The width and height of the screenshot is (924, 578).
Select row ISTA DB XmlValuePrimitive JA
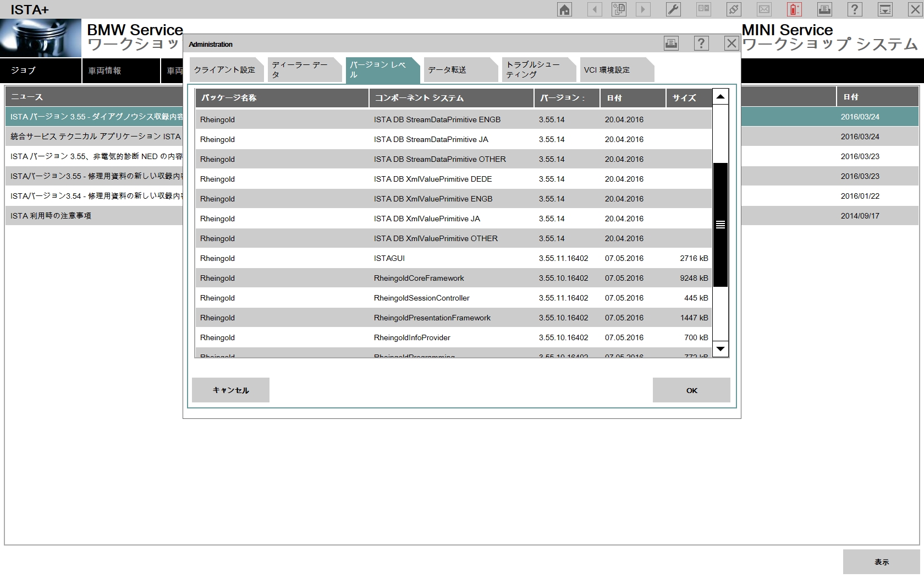[x=454, y=219]
